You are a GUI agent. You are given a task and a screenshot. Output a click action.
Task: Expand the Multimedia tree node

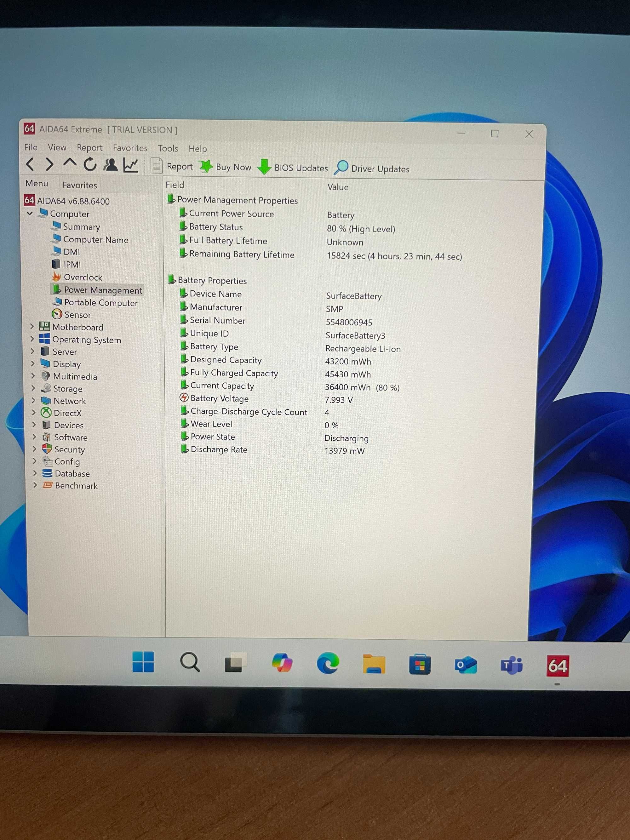click(33, 375)
